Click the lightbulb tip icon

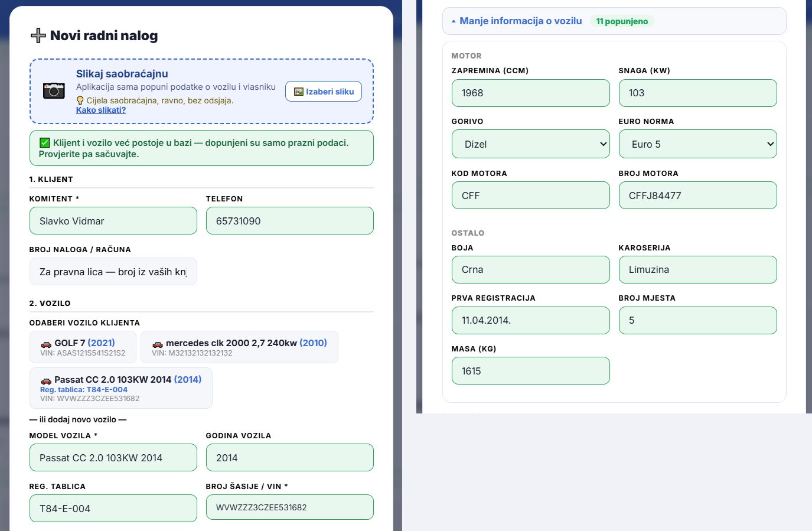click(80, 100)
